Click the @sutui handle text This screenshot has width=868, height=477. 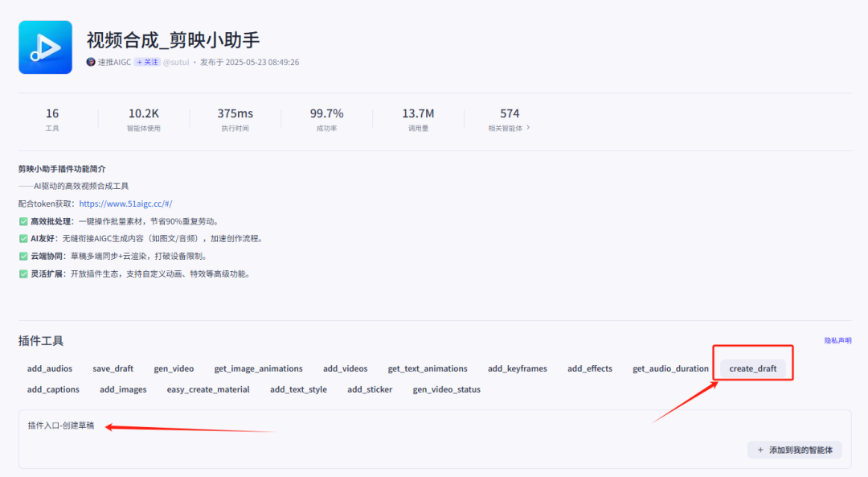[x=176, y=62]
